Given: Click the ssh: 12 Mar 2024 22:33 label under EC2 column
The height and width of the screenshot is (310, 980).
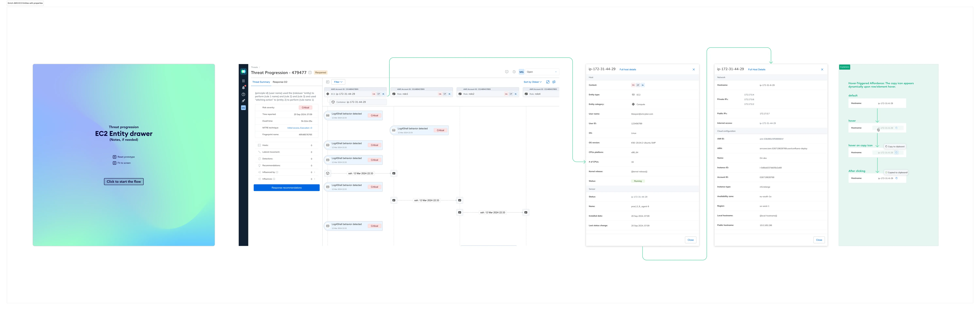Looking at the screenshot, I should (361, 173).
